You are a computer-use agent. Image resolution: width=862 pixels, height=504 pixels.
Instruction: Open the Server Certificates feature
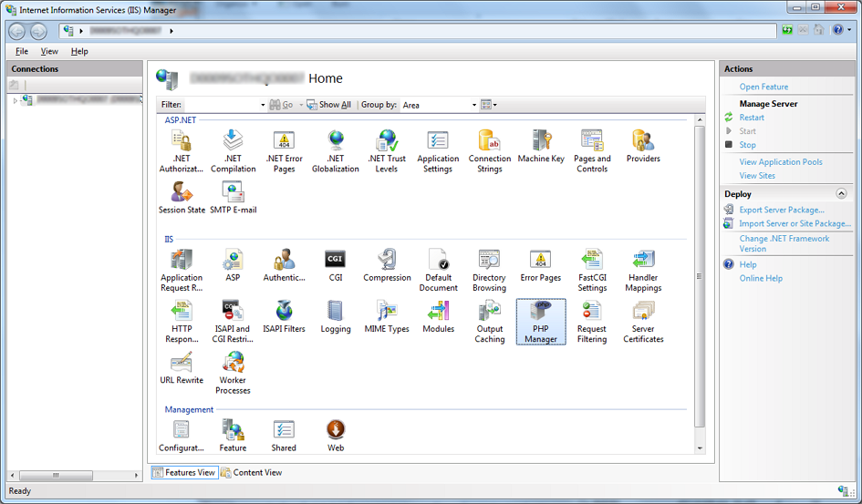coord(643,322)
